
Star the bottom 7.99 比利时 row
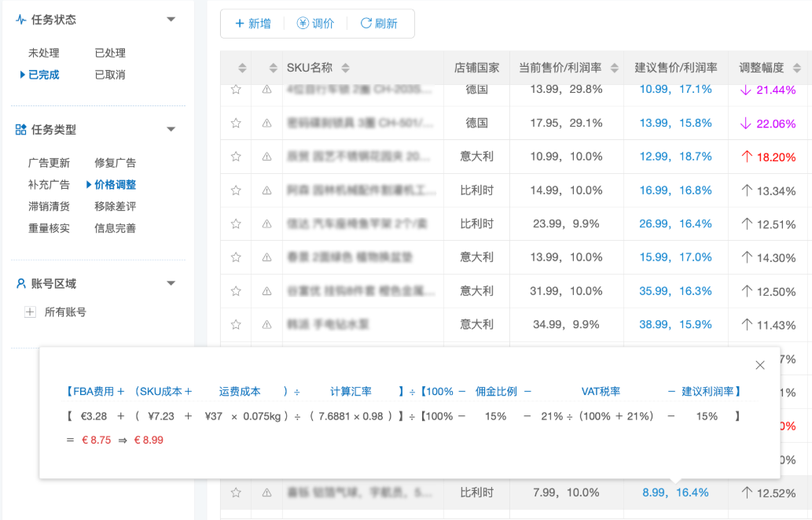236,492
